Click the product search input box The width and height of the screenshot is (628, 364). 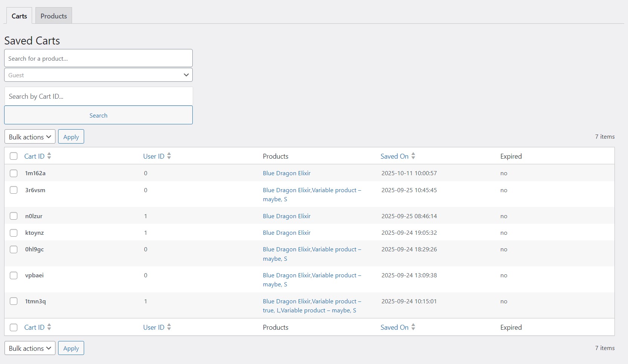[98, 58]
